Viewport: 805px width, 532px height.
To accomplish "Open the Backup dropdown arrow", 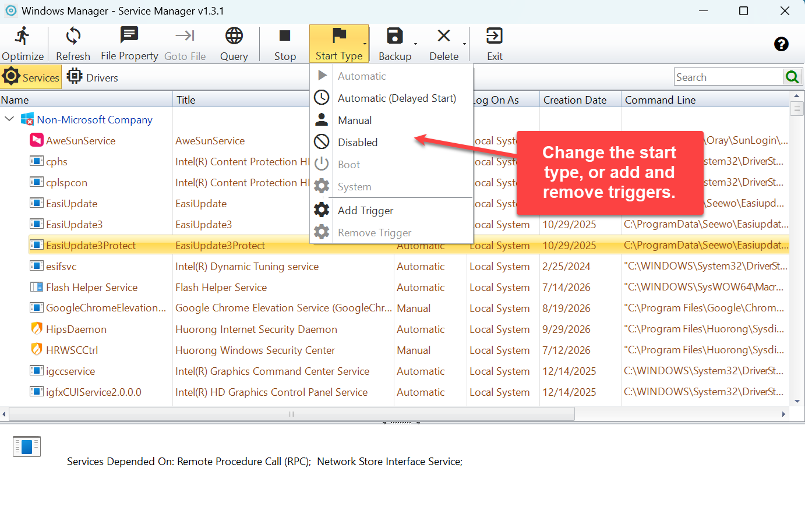I will click(x=415, y=44).
